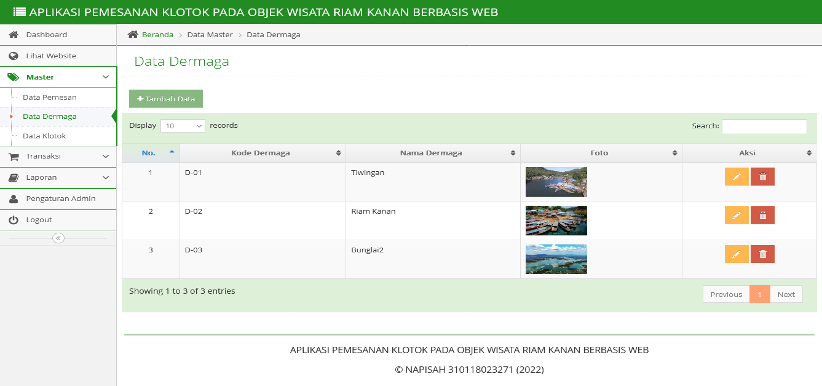Click the Search input field
This screenshot has height=386, width=822.
pyautogui.click(x=764, y=126)
